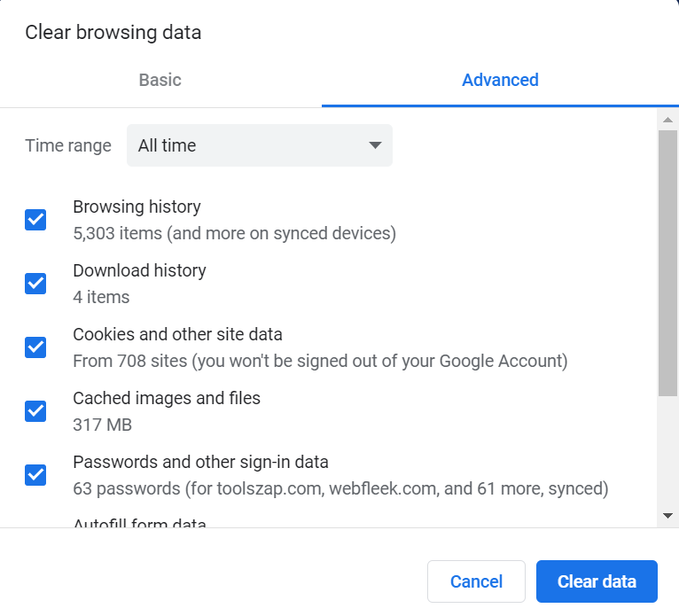Open the Time range dropdown showing All time
Viewport: 679px width, 616px height.
pyautogui.click(x=259, y=145)
